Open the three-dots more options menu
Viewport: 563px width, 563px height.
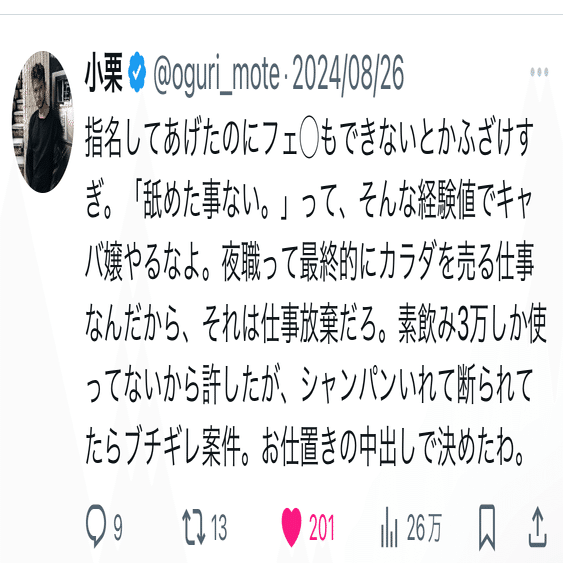pyautogui.click(x=539, y=72)
